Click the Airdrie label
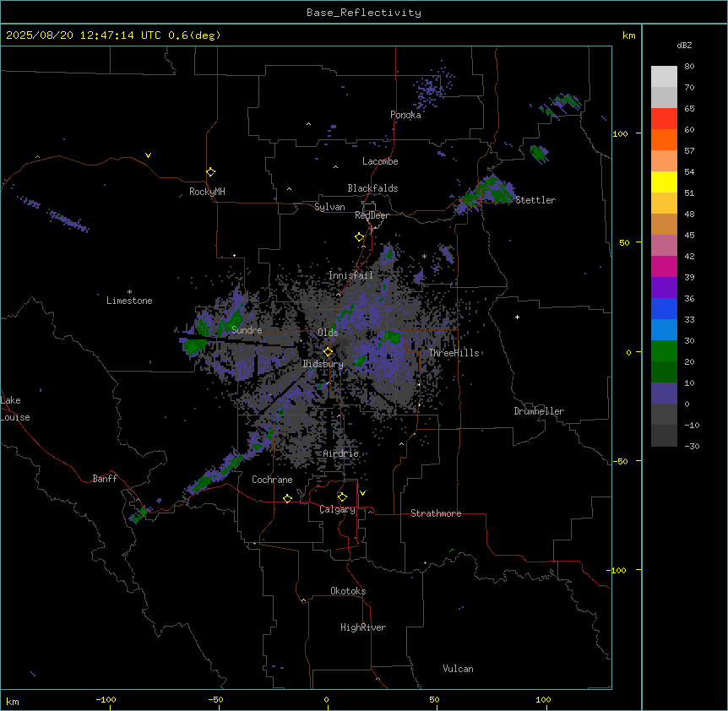The width and height of the screenshot is (728, 711). pyautogui.click(x=341, y=453)
